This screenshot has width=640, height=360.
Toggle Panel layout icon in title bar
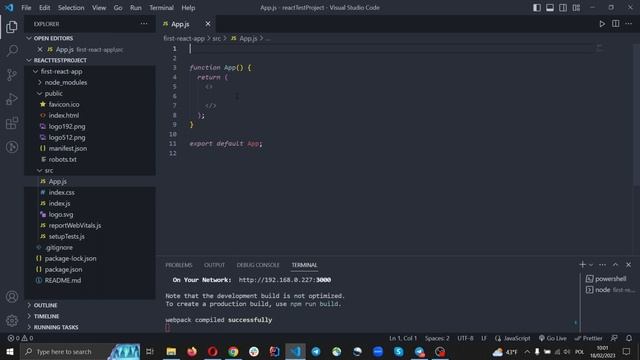click(x=550, y=8)
